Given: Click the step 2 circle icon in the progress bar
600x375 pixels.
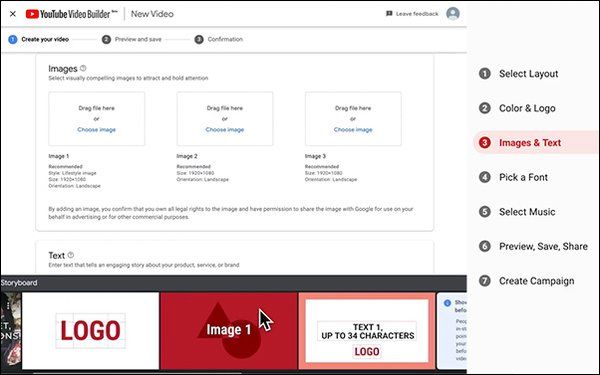Looking at the screenshot, I should tap(106, 39).
